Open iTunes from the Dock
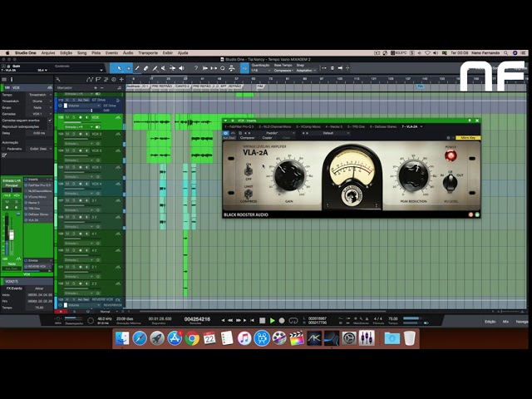Image resolution: width=532 pixels, height=399 pixels. coord(244,338)
